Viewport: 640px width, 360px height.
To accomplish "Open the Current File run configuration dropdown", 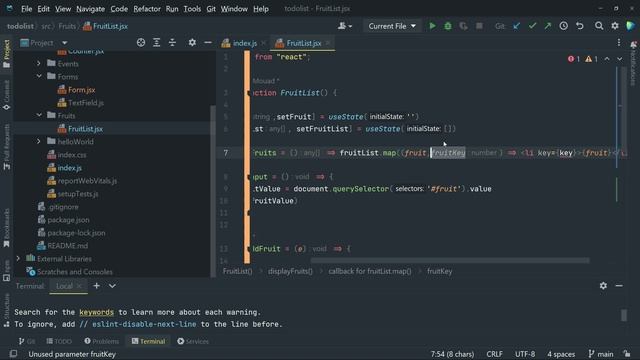I will [x=392, y=26].
